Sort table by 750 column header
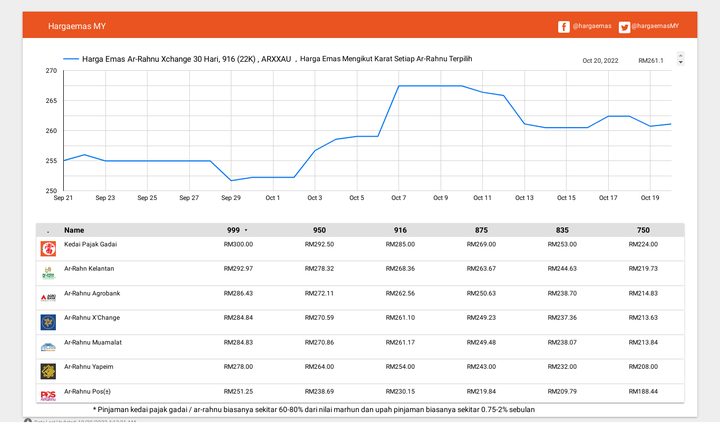Screen dimensions: 720x430 pyautogui.click(x=643, y=230)
